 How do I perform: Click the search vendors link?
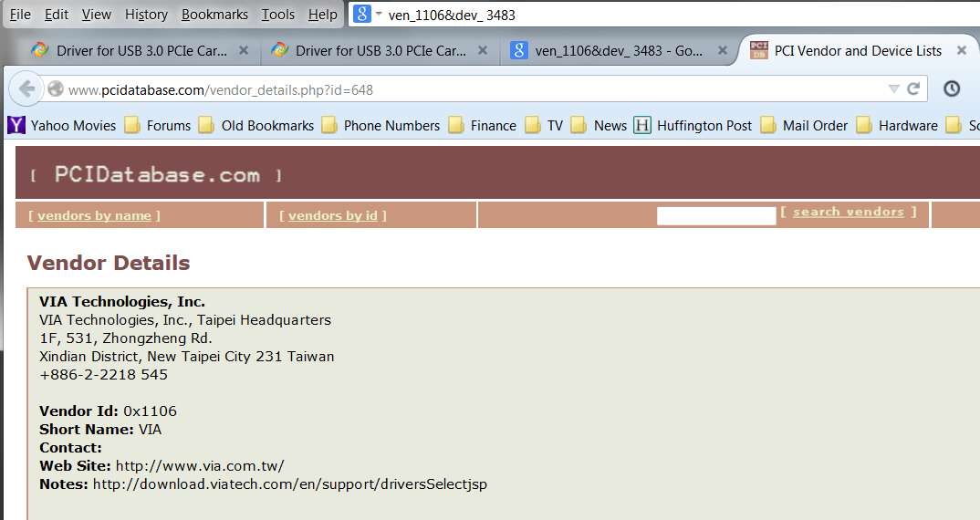click(x=849, y=212)
